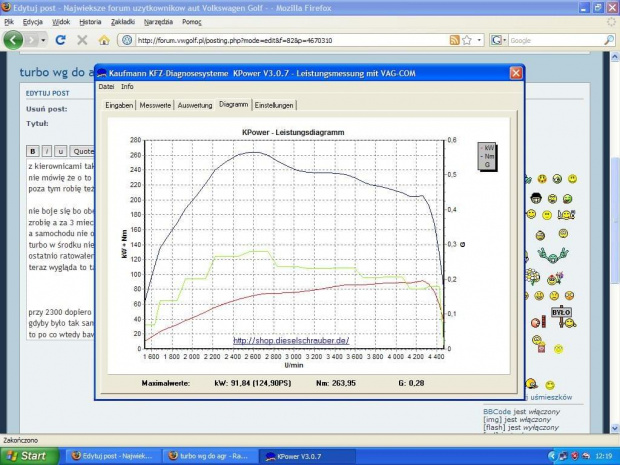Click the Firefox forward arrow button
The image size is (620, 465).
[x=32, y=40]
